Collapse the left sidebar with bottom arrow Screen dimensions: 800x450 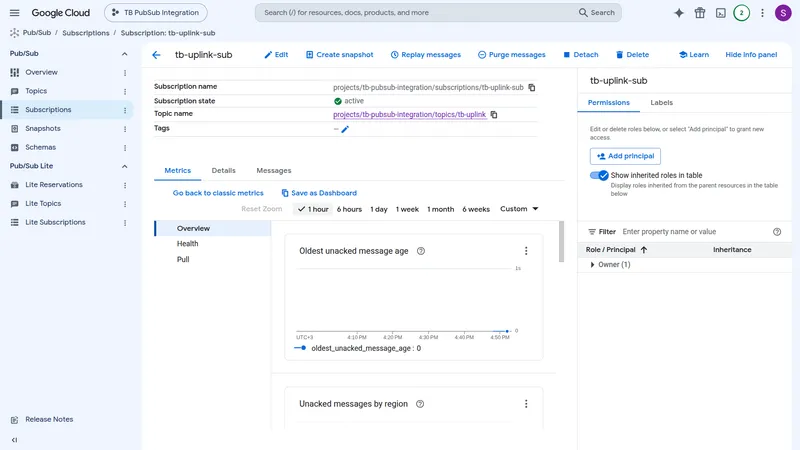(x=14, y=440)
